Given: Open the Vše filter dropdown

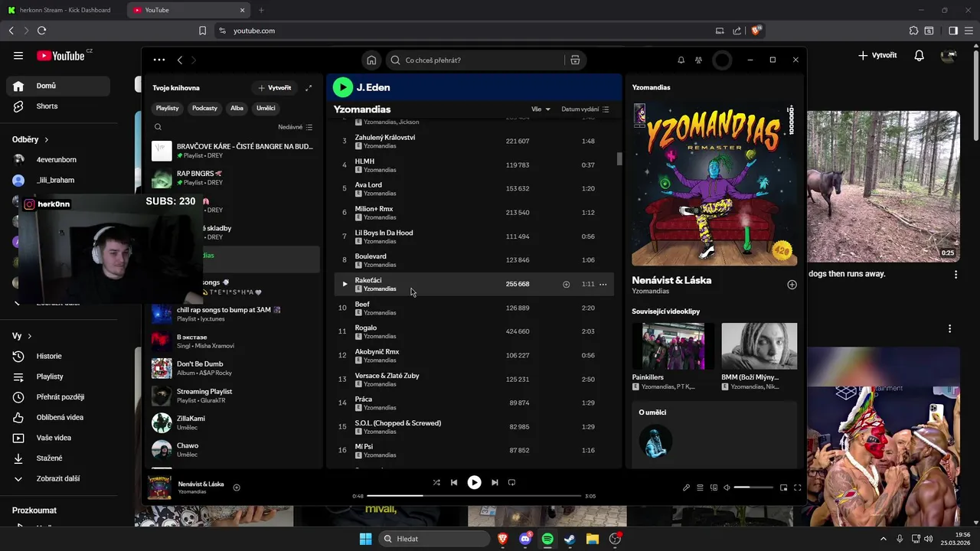Looking at the screenshot, I should 541,109.
